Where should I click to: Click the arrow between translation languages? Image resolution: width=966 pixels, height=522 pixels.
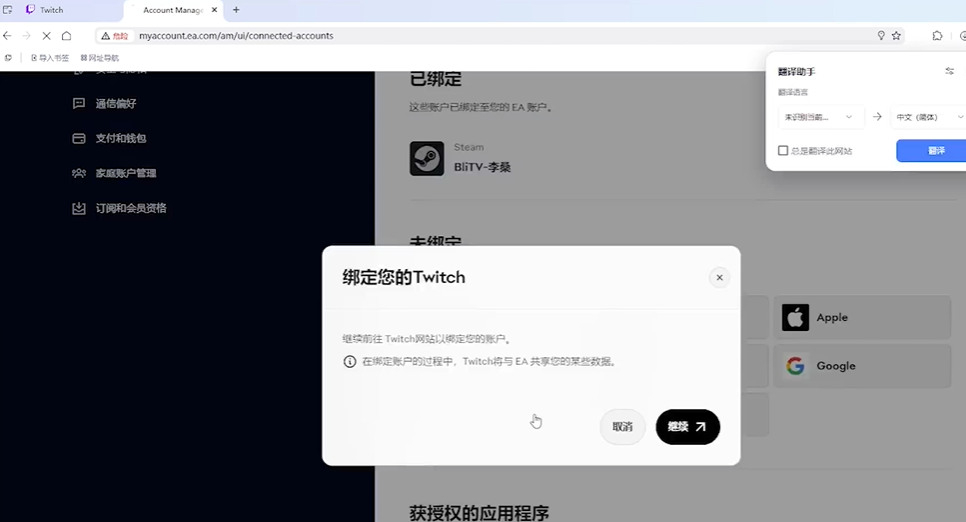[877, 116]
